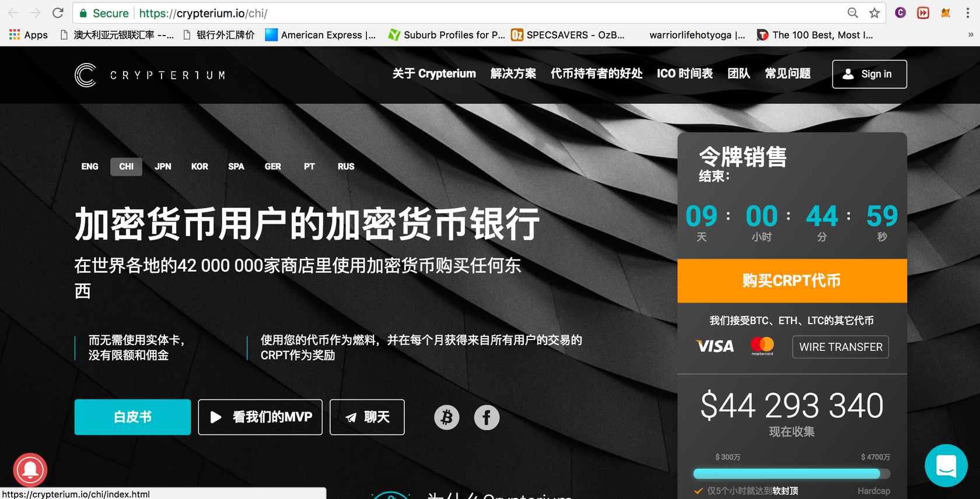Click the Sign in button
Image resolution: width=980 pixels, height=499 pixels.
(869, 74)
